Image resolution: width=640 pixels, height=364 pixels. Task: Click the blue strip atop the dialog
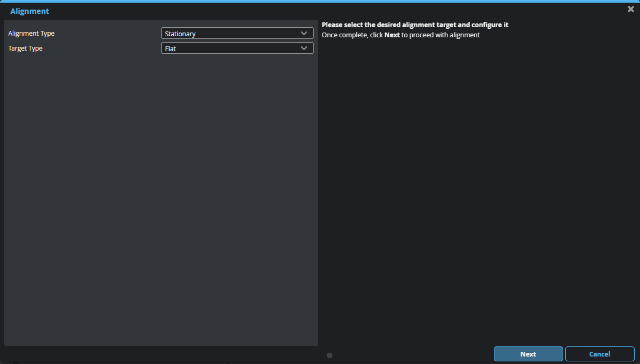(320, 1)
